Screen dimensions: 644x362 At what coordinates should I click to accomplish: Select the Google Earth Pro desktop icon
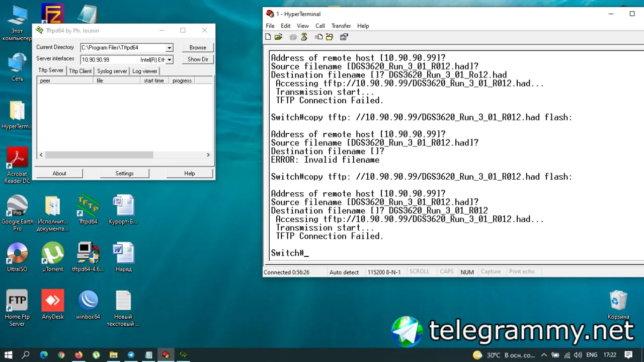tap(17, 213)
